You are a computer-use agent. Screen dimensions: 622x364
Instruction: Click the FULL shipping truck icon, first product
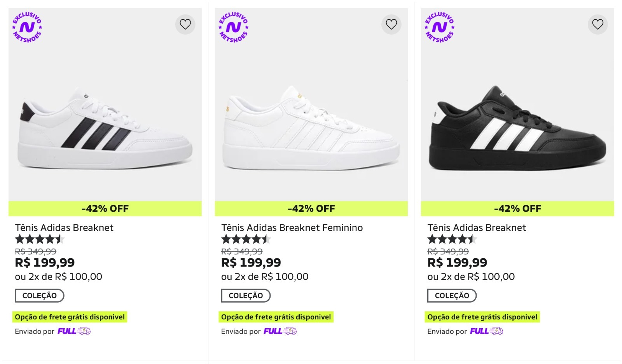point(74,331)
